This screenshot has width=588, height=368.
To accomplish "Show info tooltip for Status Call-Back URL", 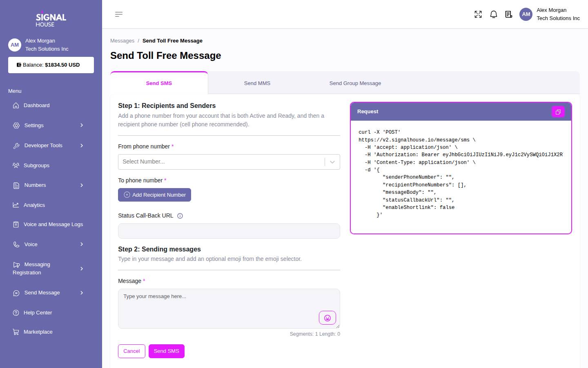I will (180, 216).
